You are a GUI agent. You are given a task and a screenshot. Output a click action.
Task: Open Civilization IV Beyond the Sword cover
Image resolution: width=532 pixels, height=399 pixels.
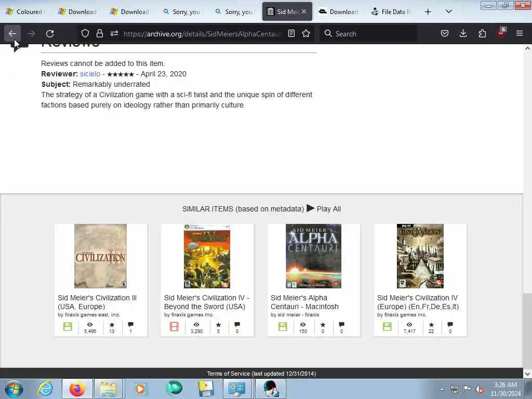pos(207,256)
